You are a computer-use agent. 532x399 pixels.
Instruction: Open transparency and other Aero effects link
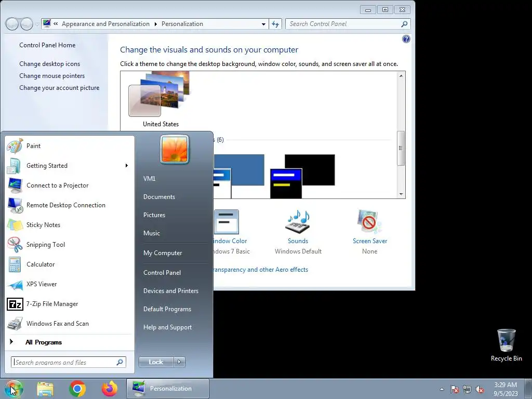tap(261, 270)
